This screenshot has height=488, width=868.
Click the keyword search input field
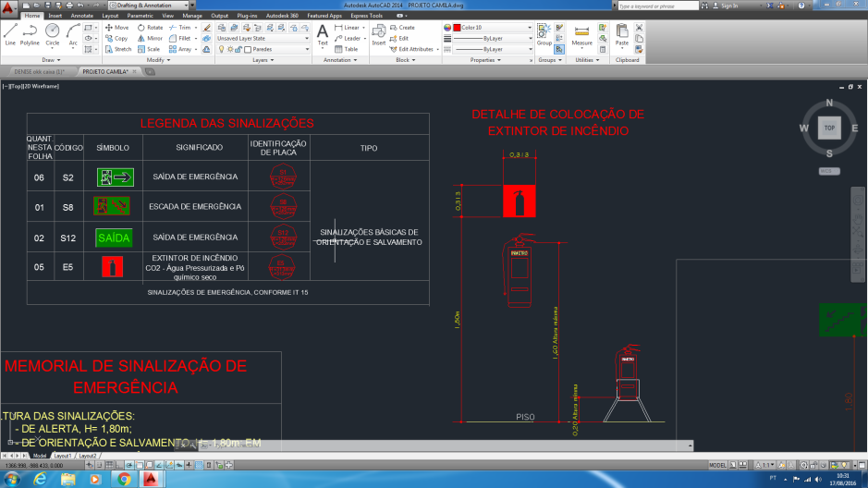click(658, 6)
